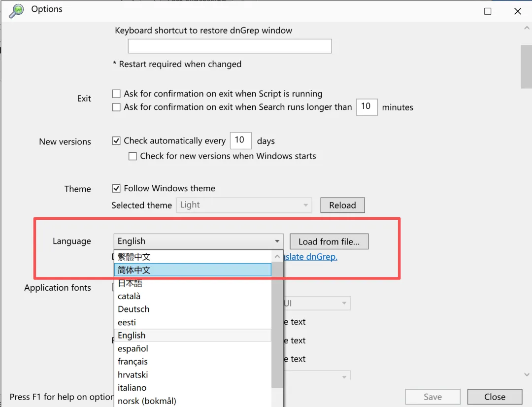Click the language list scrollbar thumb

pos(277,325)
